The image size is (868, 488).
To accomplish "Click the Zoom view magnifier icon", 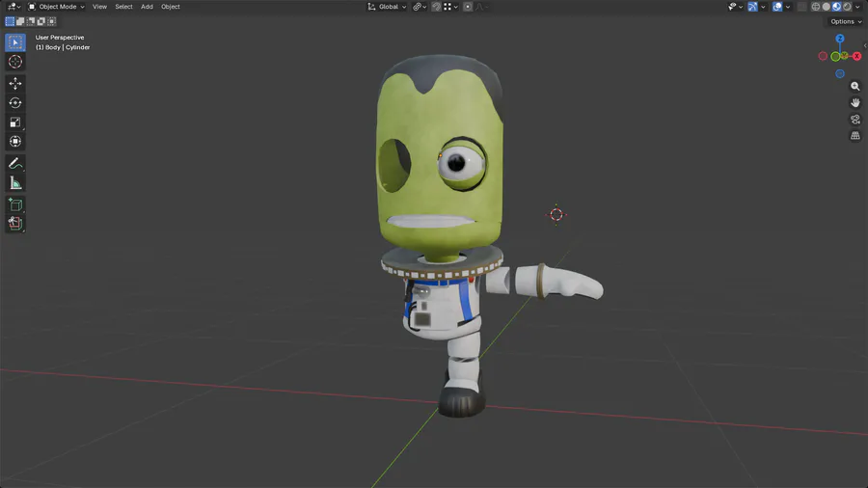I will 855,86.
